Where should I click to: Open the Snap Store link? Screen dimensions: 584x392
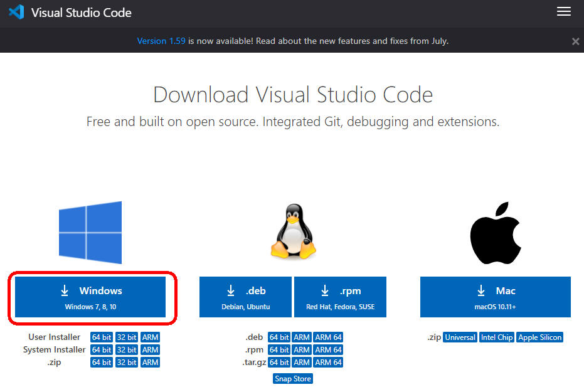293,379
